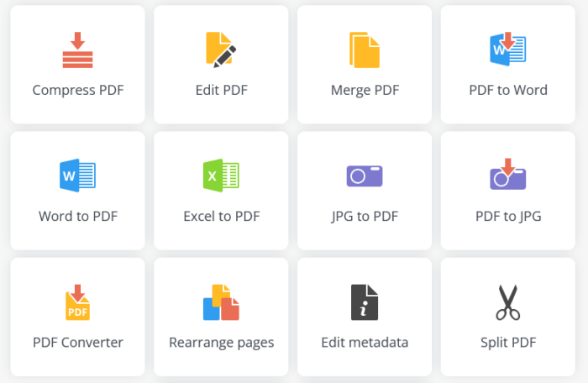This screenshot has width=588, height=383.
Task: Click the Split PDF scissors icon
Action: coord(507,302)
